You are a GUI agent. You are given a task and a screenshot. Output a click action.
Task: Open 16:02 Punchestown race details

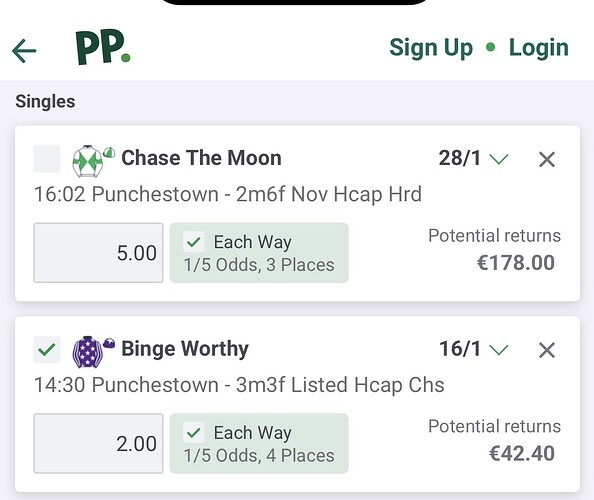point(228,194)
